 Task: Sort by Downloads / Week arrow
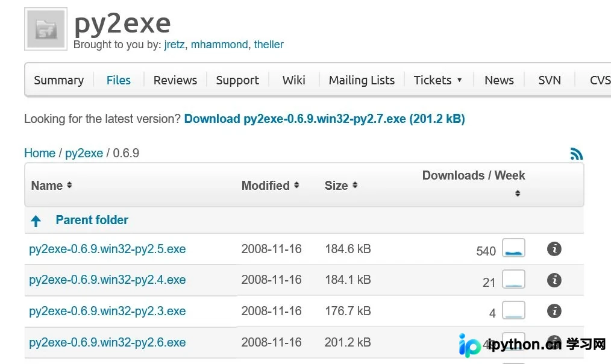pyautogui.click(x=518, y=193)
